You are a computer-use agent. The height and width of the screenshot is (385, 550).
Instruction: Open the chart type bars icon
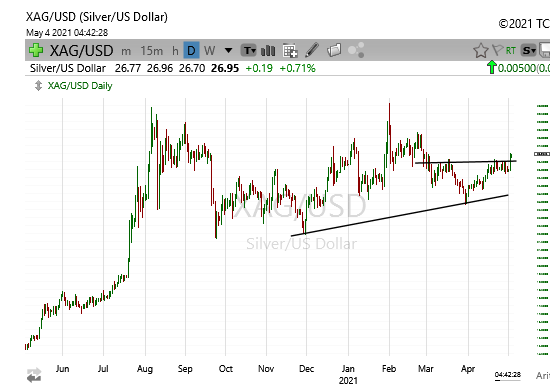point(268,51)
